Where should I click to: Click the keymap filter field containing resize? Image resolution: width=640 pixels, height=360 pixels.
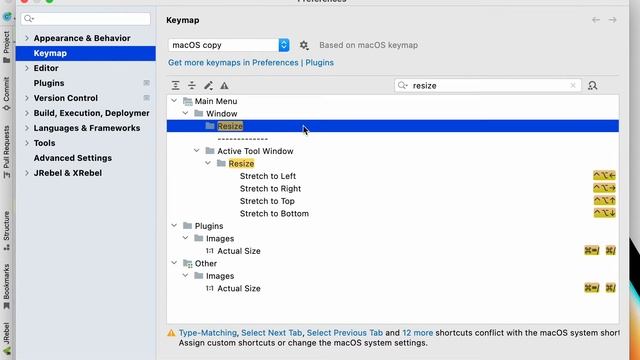(x=488, y=85)
